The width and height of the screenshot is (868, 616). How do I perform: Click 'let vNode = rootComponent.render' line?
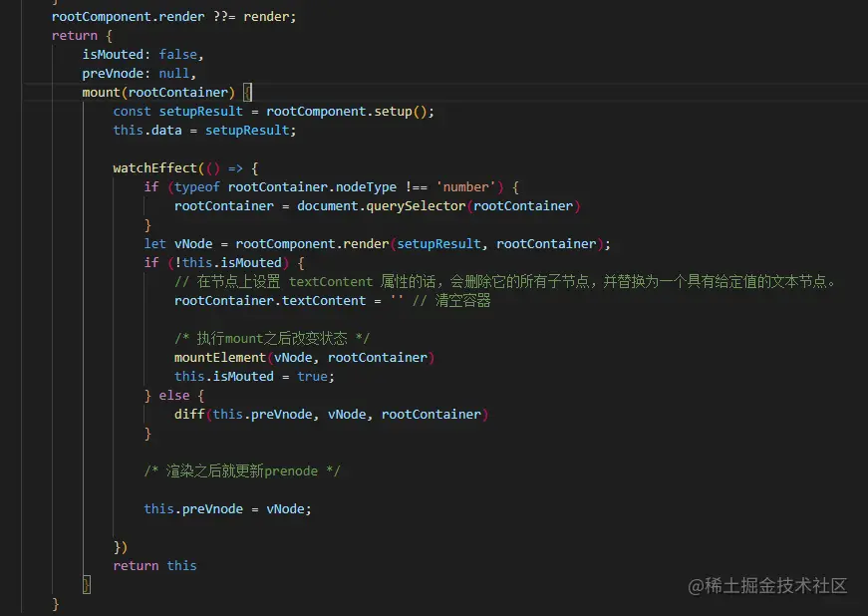point(377,243)
